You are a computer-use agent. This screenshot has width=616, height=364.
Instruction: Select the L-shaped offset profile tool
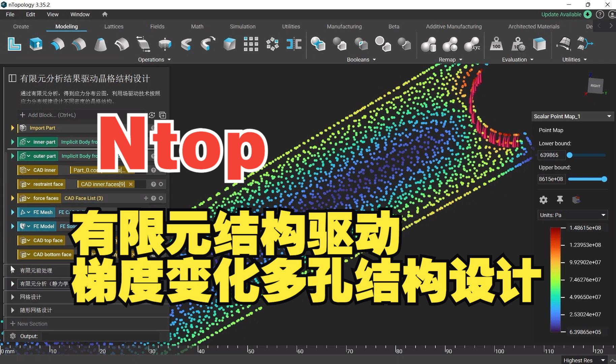(14, 44)
